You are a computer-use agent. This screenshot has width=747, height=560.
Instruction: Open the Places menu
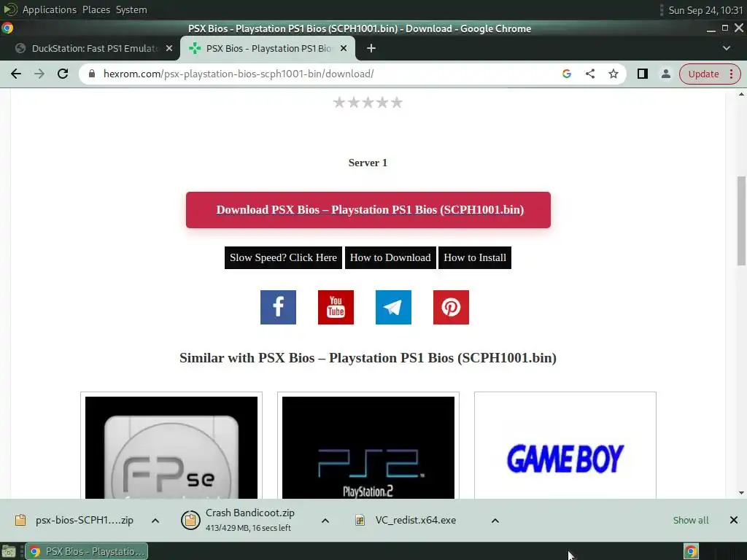[x=96, y=9]
